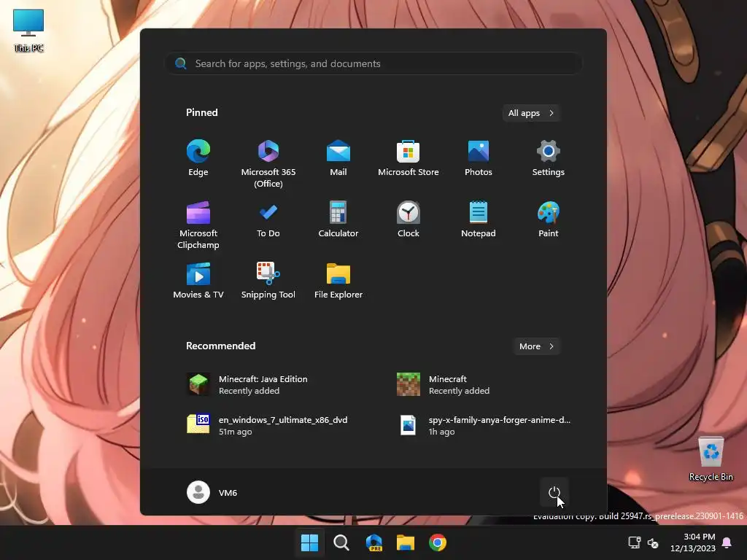Launch Google Chrome from taskbar

pyautogui.click(x=438, y=542)
